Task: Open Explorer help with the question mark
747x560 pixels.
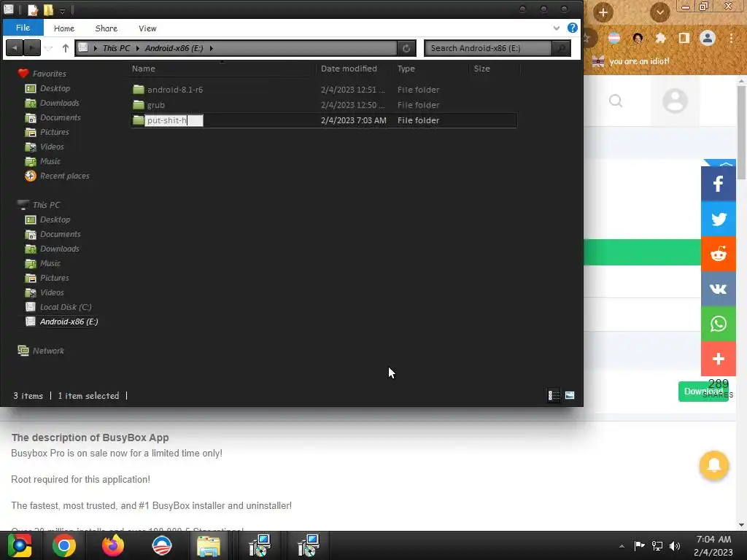Action: coord(572,28)
